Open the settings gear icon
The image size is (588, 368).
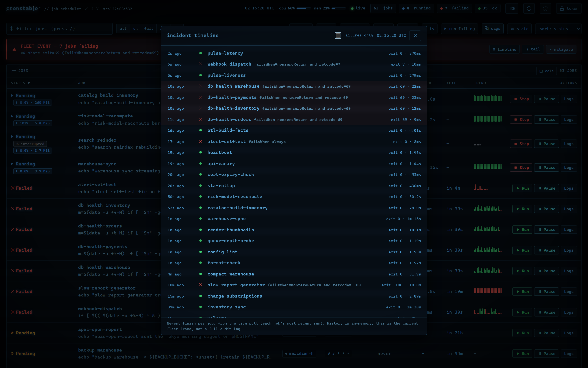545,9
